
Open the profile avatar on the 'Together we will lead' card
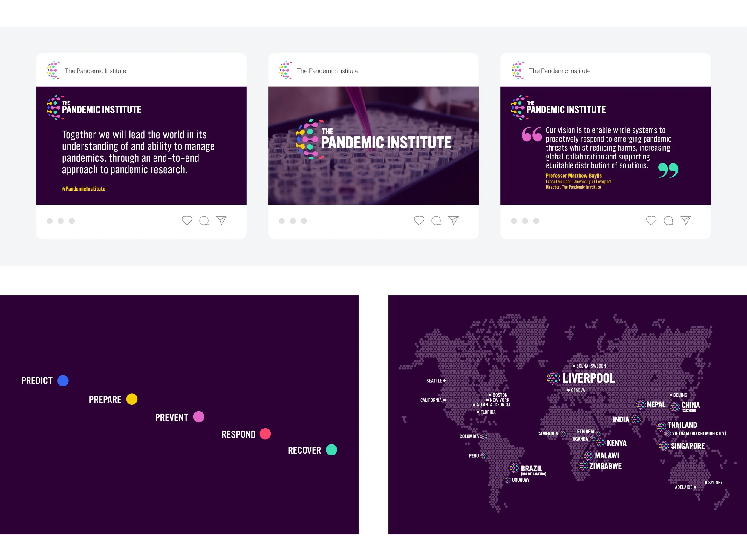(x=53, y=70)
